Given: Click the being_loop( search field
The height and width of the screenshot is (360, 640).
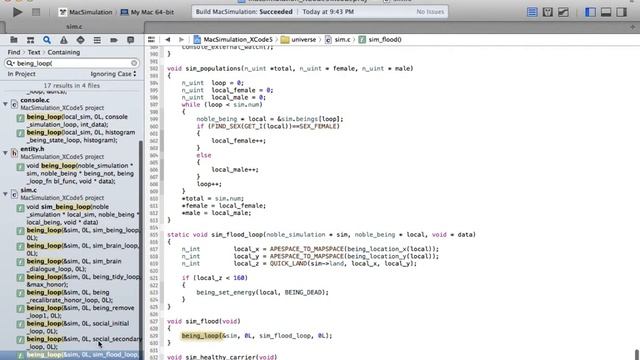Looking at the screenshot, I should [x=73, y=63].
